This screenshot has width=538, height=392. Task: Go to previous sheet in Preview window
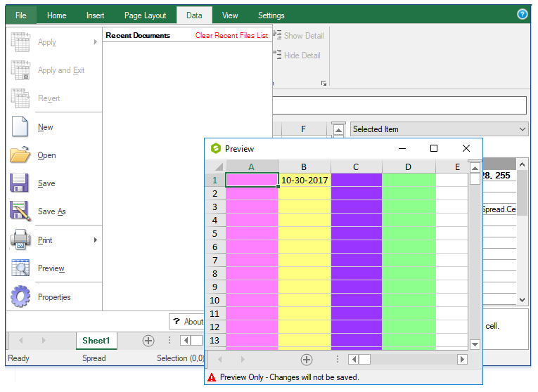coord(220,359)
